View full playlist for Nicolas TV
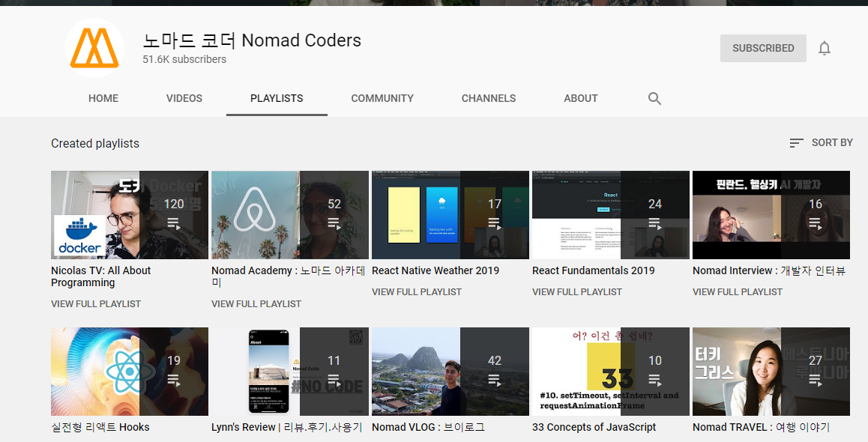868x442 pixels. tap(96, 304)
